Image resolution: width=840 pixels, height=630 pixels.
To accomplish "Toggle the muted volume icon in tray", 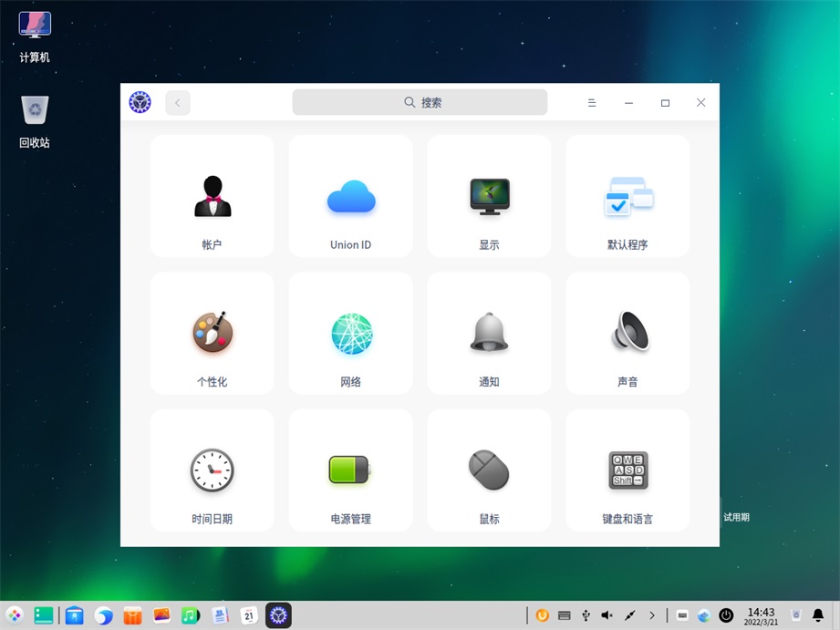I will 607,615.
